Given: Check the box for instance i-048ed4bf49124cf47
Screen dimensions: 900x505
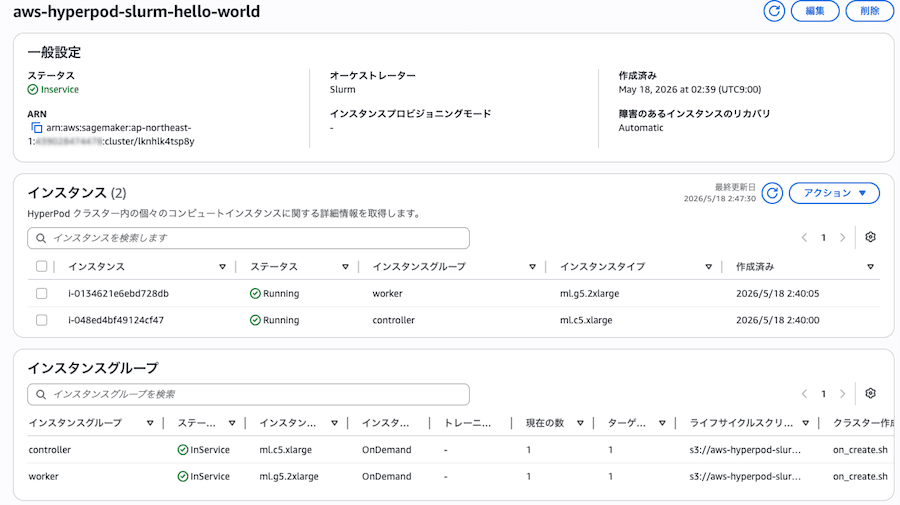Looking at the screenshot, I should tap(41, 320).
